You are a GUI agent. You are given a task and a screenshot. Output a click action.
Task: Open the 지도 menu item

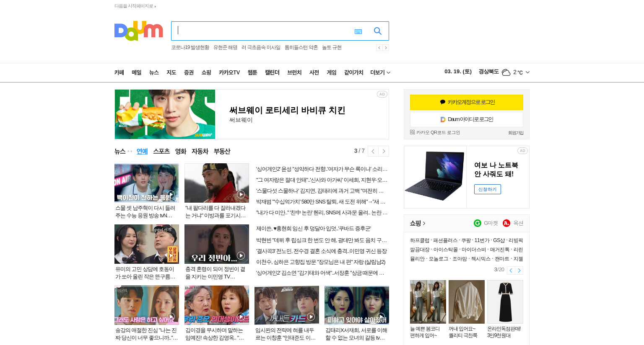(x=171, y=72)
